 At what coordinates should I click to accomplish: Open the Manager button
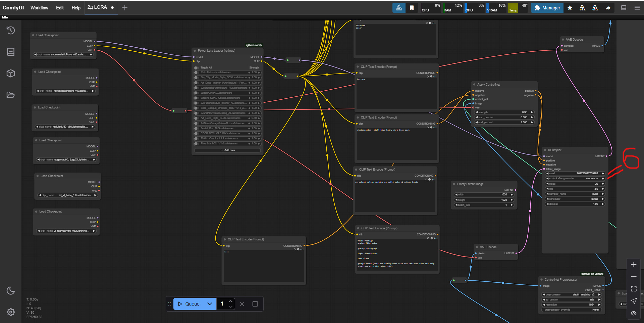547,8
